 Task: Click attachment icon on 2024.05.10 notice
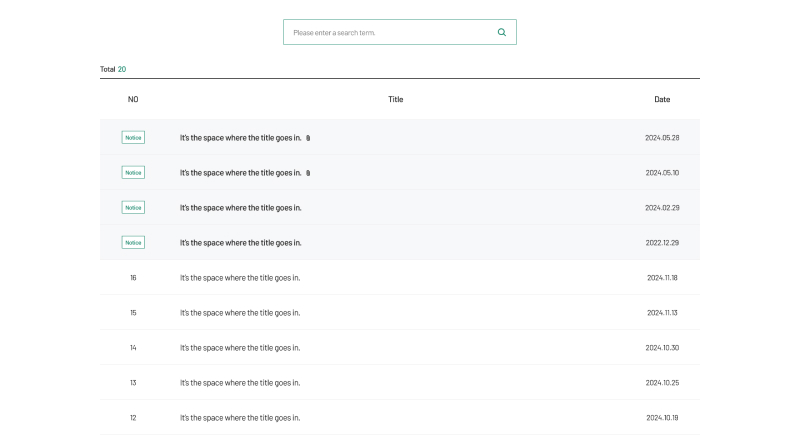308,173
